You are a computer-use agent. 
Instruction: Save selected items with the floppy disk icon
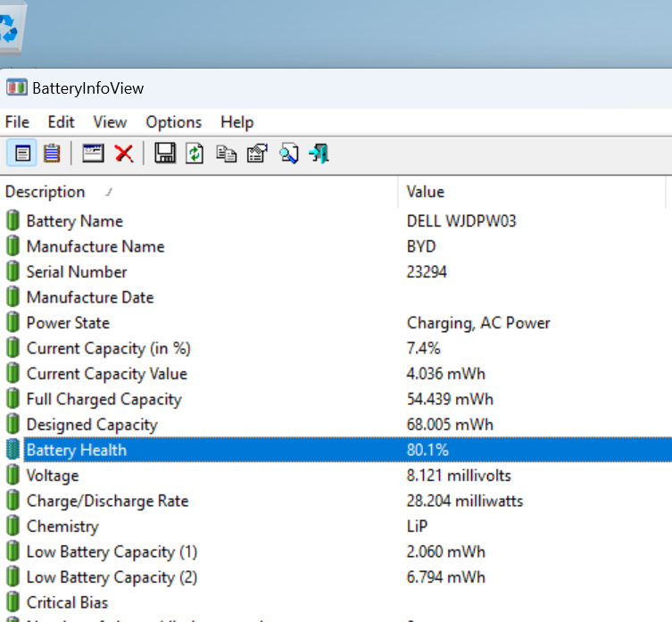165,153
